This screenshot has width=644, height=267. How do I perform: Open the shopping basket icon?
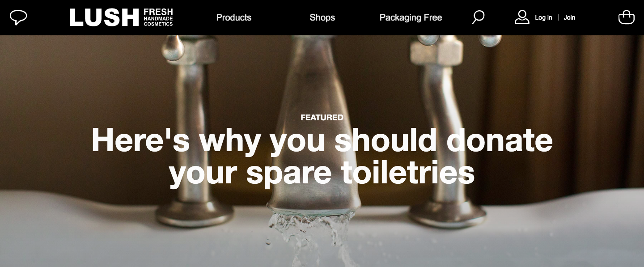626,17
